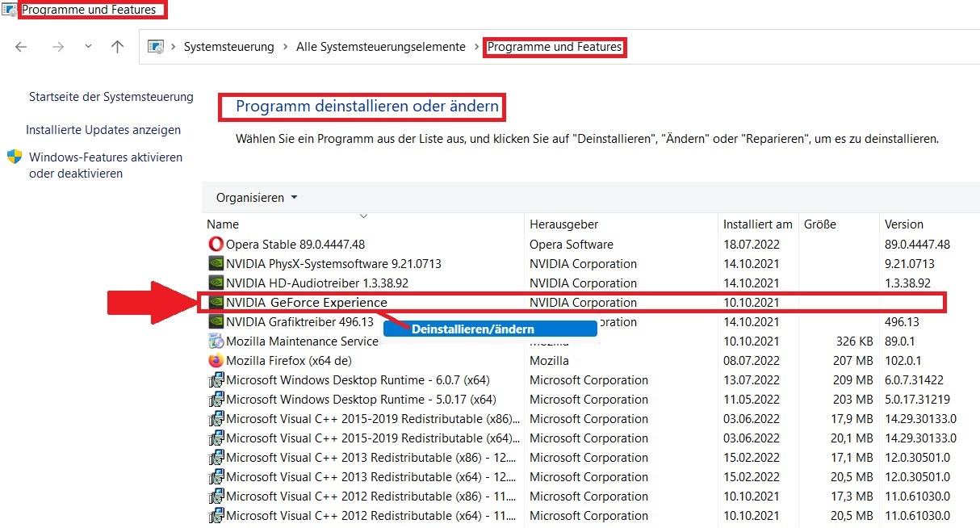
Task: Click version cell 1.3.38.92
Action: [907, 283]
